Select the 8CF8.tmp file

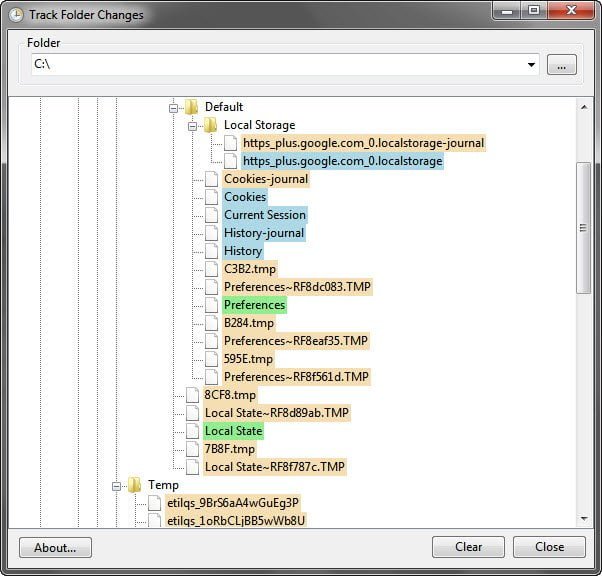(230, 395)
